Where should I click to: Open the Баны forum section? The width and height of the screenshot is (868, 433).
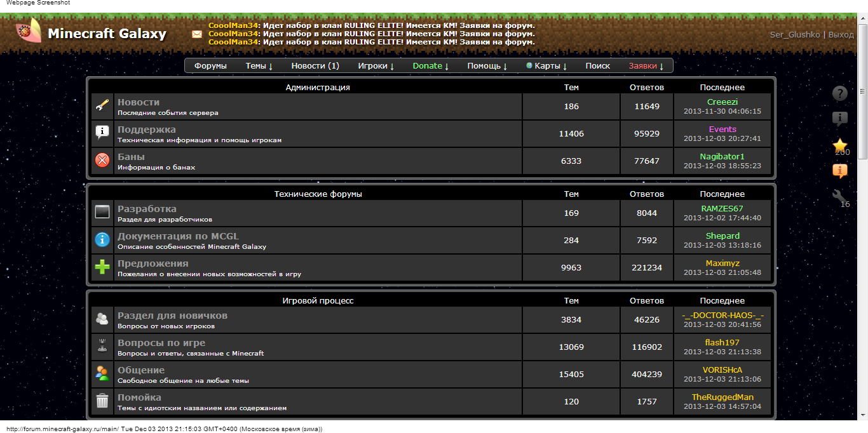(x=132, y=157)
